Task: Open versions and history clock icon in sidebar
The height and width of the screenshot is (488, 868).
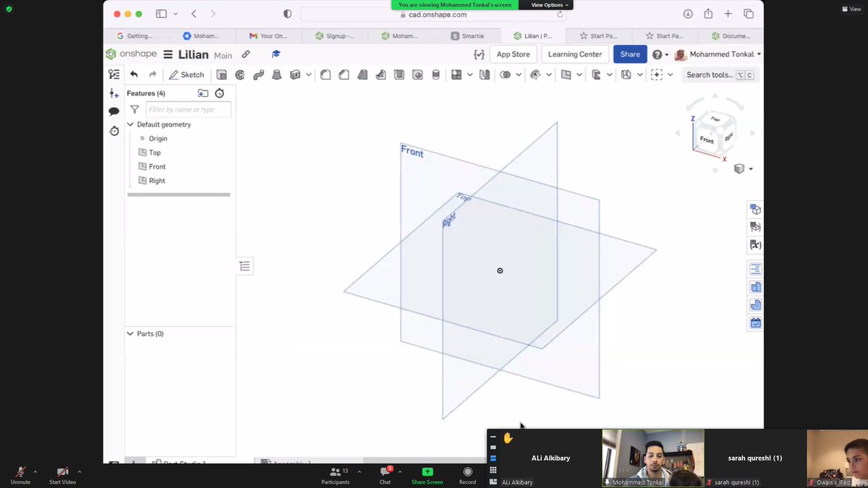Action: (114, 131)
